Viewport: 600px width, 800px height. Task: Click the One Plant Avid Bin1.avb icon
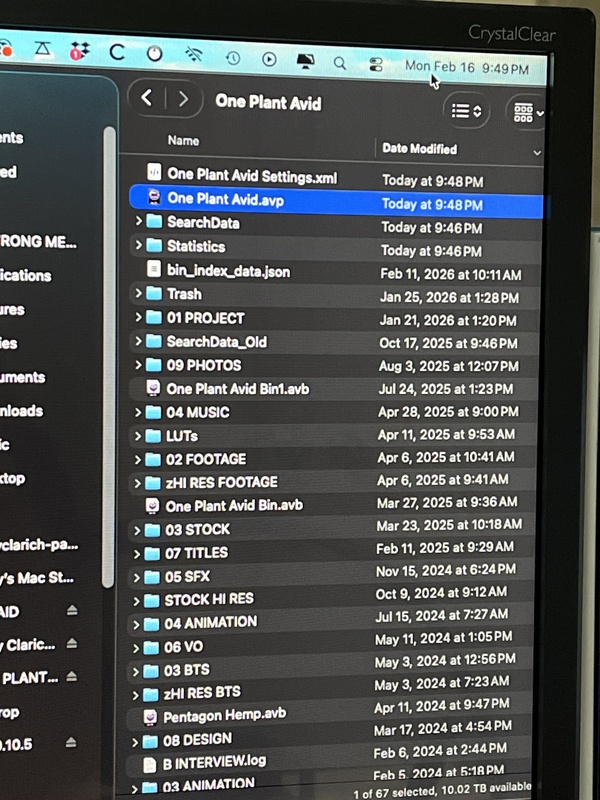pyautogui.click(x=153, y=388)
